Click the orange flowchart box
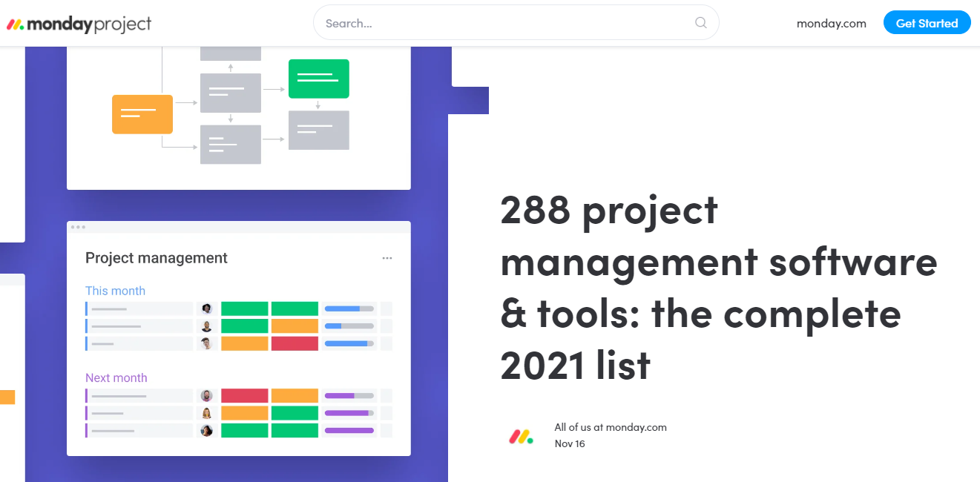The width and height of the screenshot is (980, 482). point(142,114)
